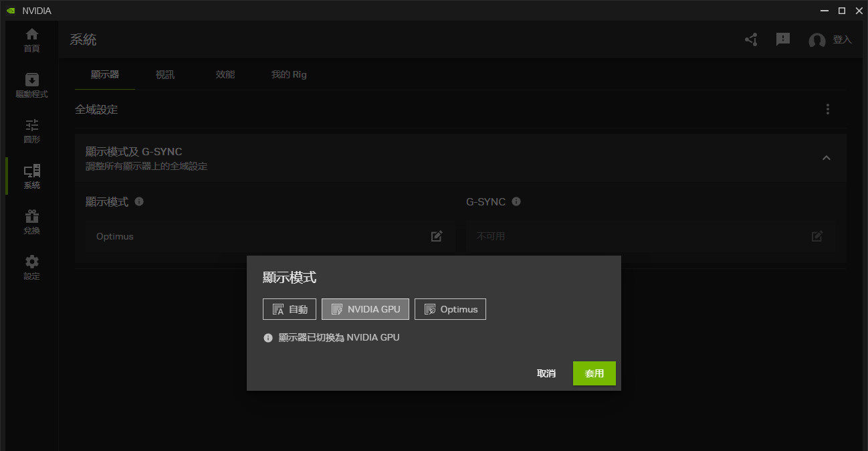
Task: Click the 系統 page title
Action: [x=84, y=39]
